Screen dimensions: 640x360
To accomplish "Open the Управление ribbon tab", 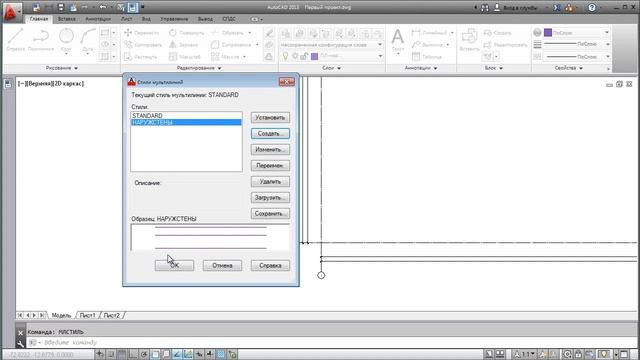I will tap(174, 19).
